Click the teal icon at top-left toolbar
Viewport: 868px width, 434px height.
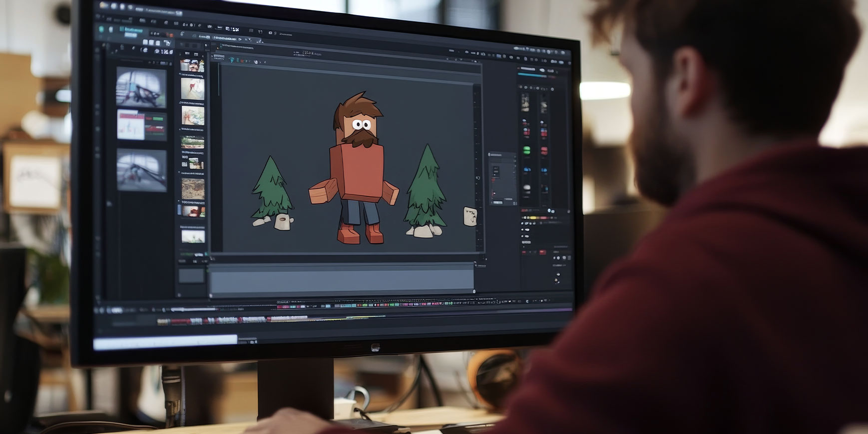point(102,29)
